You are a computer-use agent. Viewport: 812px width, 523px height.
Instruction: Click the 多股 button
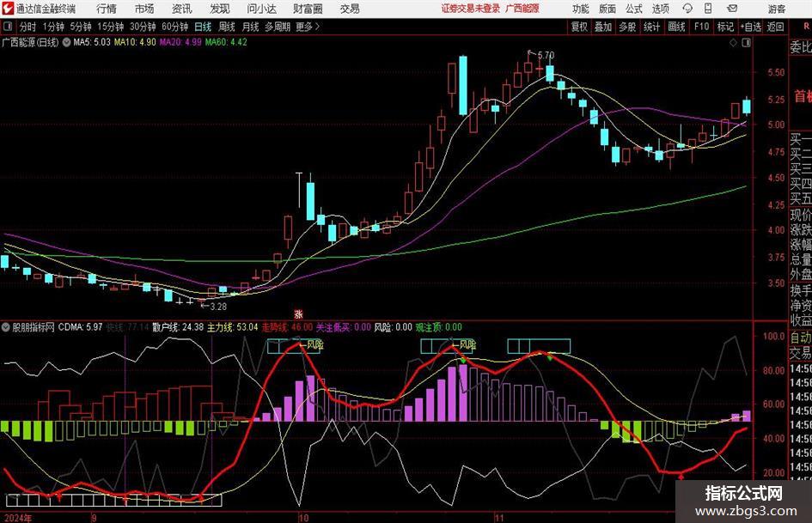point(627,27)
